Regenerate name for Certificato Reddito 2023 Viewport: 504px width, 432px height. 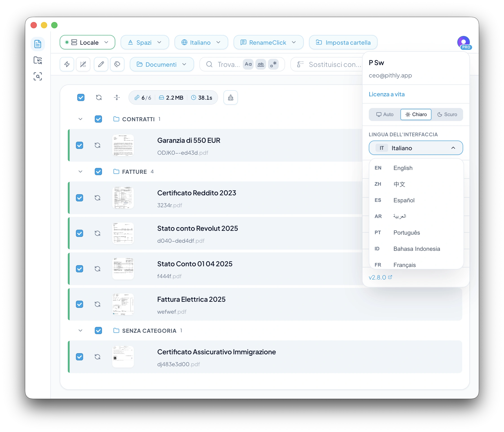97,198
